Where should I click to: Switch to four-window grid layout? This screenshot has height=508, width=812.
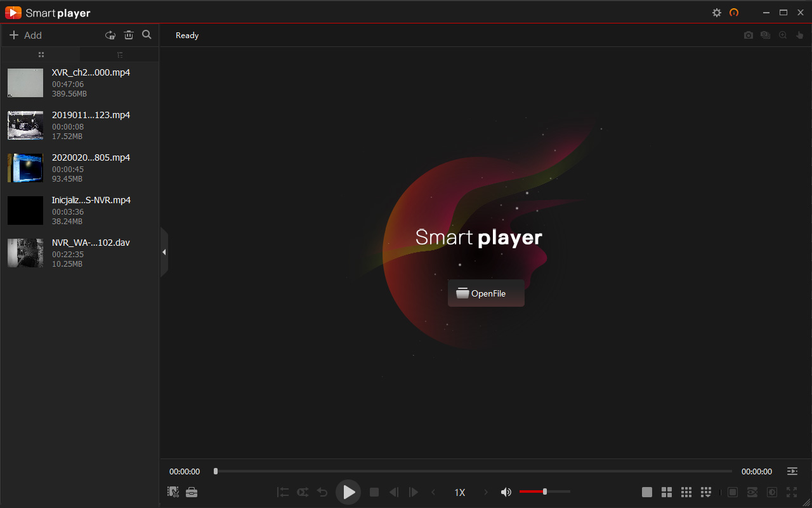[x=667, y=492]
